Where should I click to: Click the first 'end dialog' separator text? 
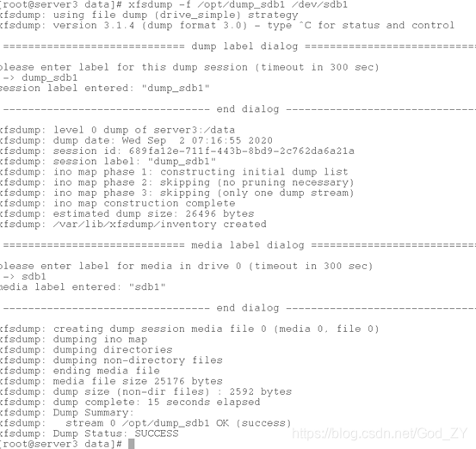point(247,109)
